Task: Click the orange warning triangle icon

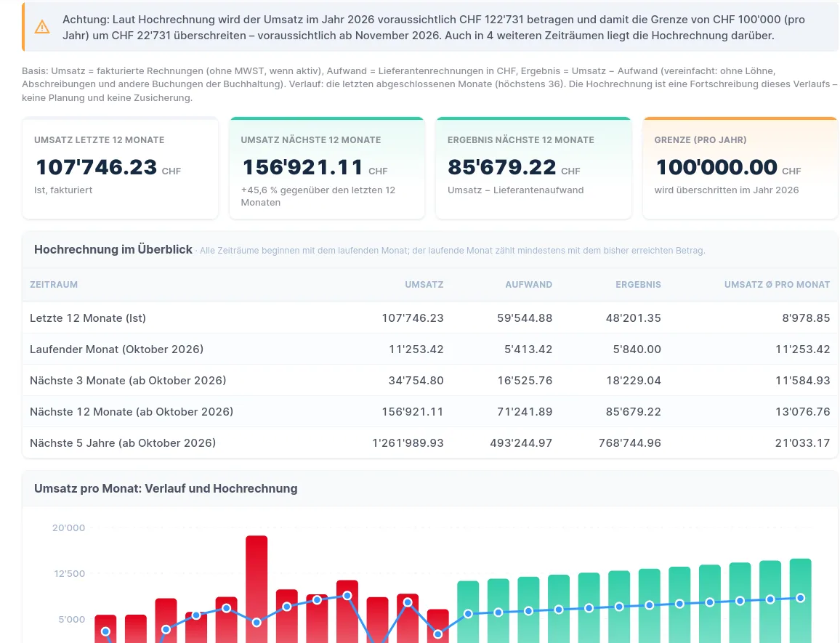Action: (x=42, y=27)
